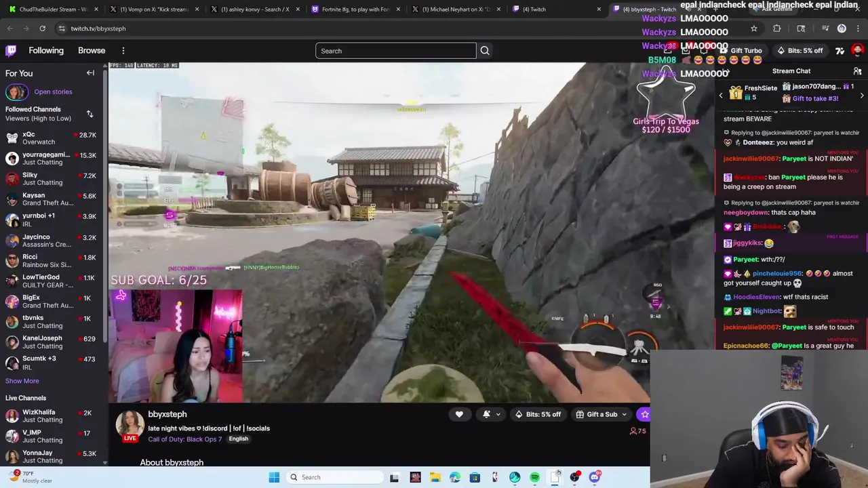Viewport: 868px width, 488px height.
Task: Open Community icon in Stream Chat header
Action: click(857, 71)
